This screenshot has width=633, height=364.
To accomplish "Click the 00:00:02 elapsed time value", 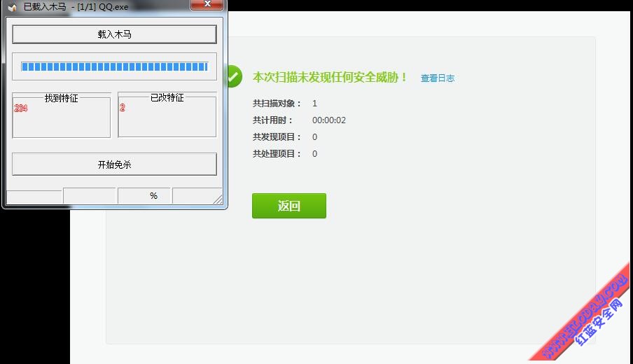I will pos(329,120).
